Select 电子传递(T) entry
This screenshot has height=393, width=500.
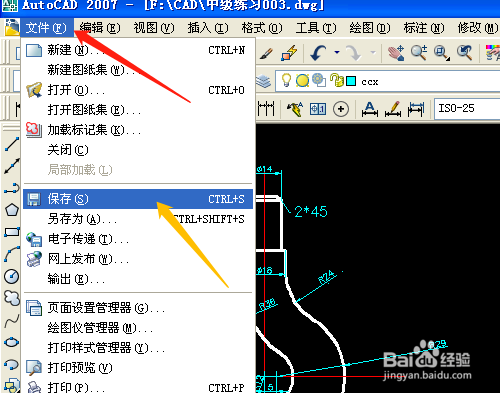(138, 239)
